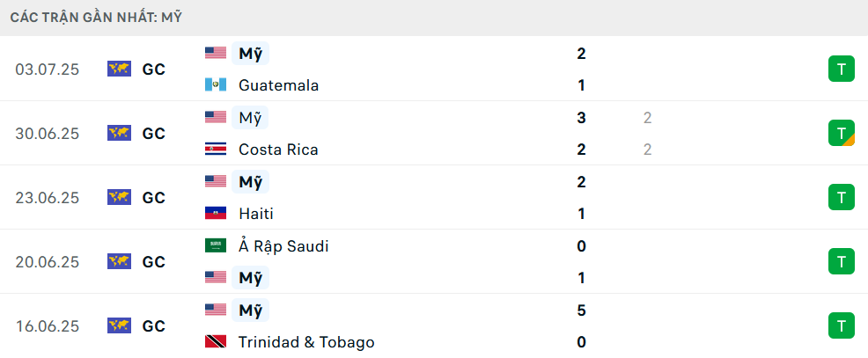Click the Costa Rica flag icon
The image size is (868, 358).
coord(216,149)
